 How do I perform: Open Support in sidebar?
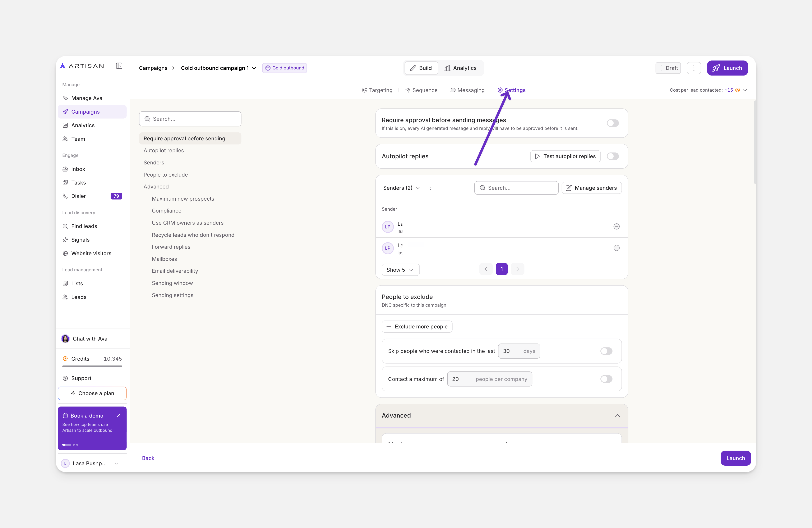point(92,378)
